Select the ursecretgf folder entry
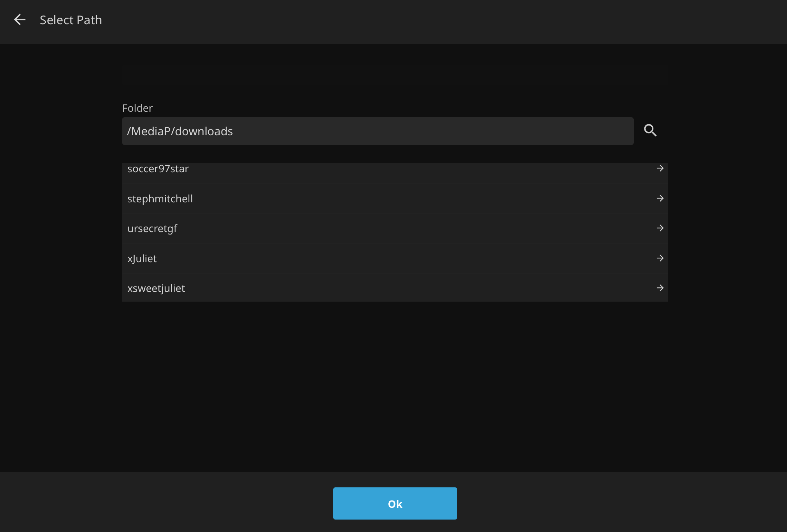The height and width of the screenshot is (532, 787). click(152, 228)
